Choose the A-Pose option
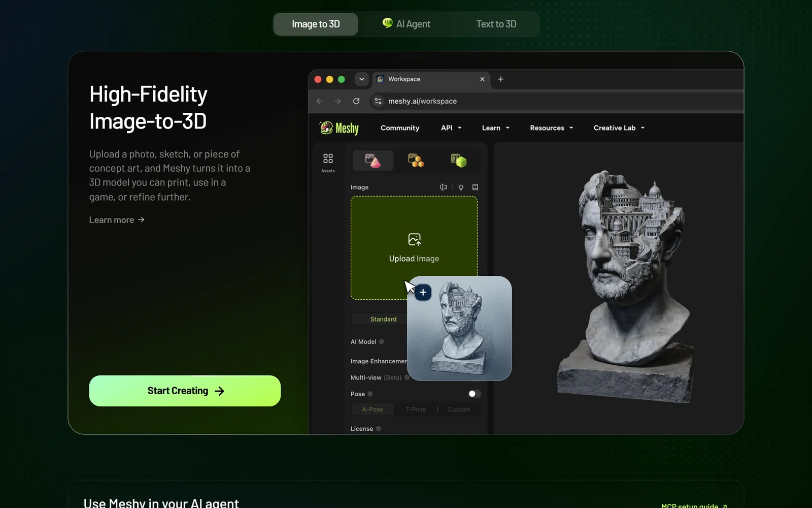 click(x=373, y=409)
